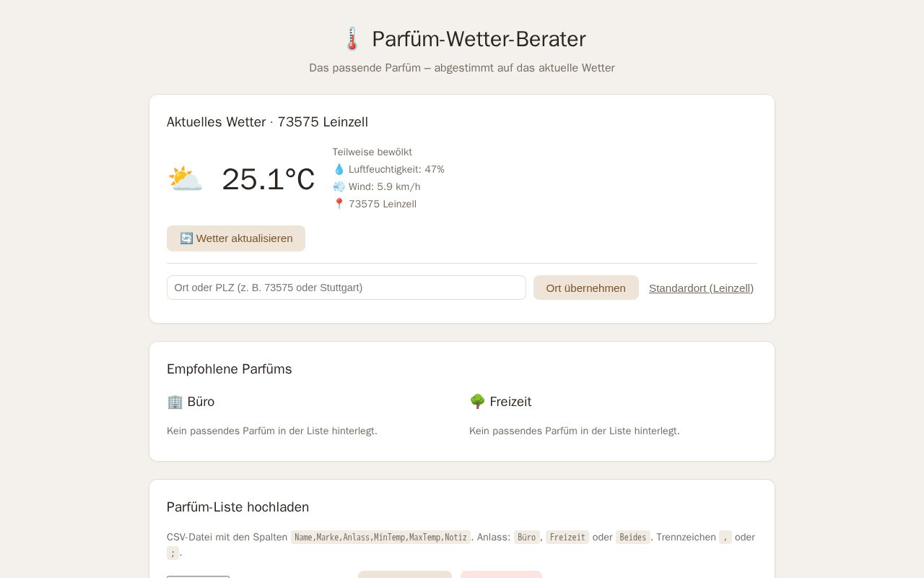Click the Büro section heading

click(191, 402)
